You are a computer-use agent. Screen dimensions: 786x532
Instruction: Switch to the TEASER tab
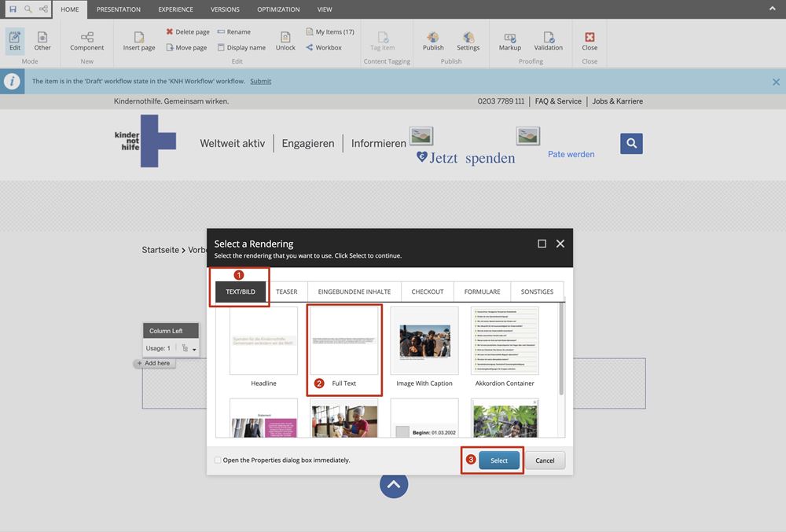click(x=287, y=292)
